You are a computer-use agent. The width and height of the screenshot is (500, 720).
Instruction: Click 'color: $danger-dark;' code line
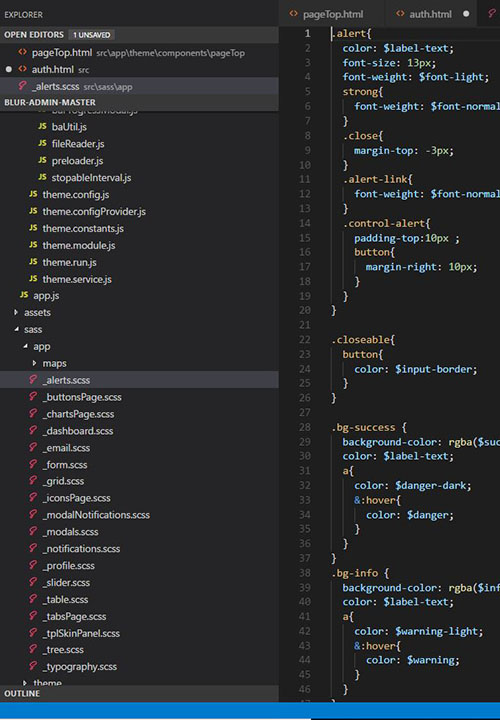(413, 486)
